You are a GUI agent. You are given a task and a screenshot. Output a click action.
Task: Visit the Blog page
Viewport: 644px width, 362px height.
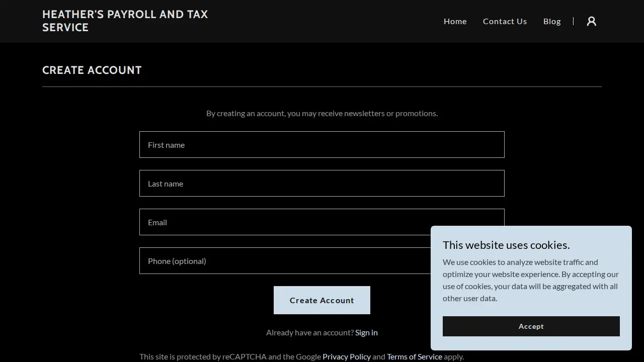click(x=552, y=21)
